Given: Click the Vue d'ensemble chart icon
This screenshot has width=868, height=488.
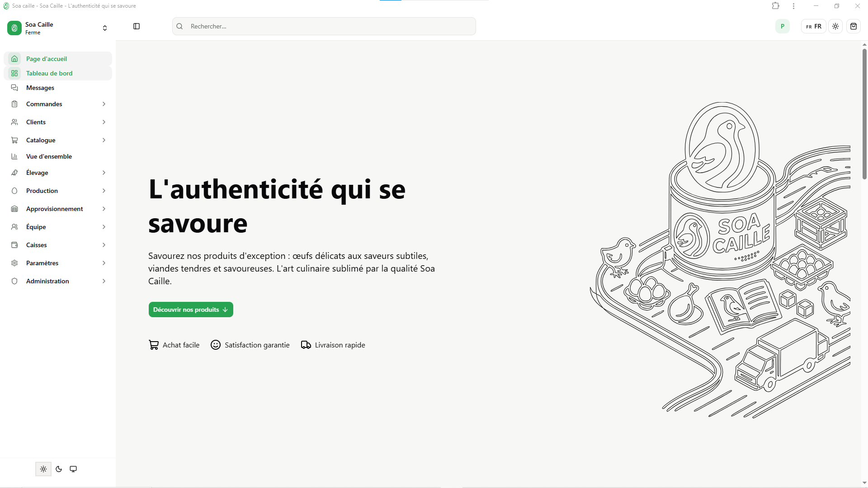Looking at the screenshot, I should pos(14,156).
